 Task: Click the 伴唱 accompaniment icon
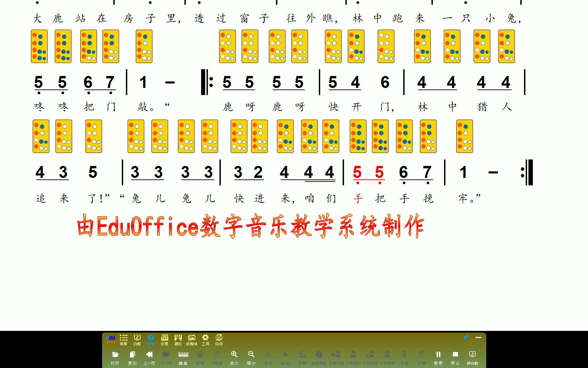click(x=421, y=358)
